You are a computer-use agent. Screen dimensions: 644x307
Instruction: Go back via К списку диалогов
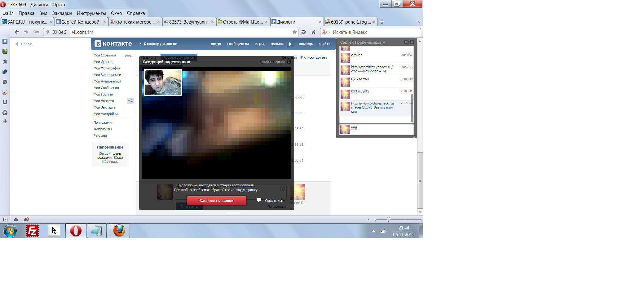158,44
